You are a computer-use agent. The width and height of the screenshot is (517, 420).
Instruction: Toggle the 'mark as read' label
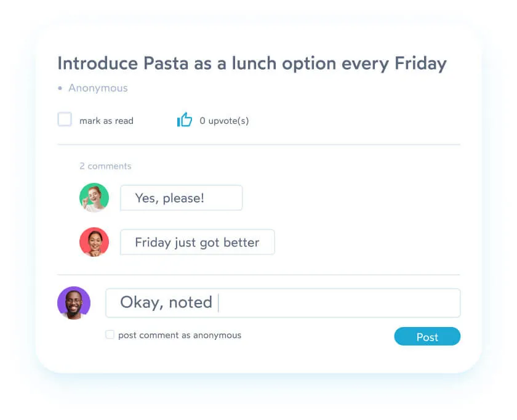pos(106,120)
